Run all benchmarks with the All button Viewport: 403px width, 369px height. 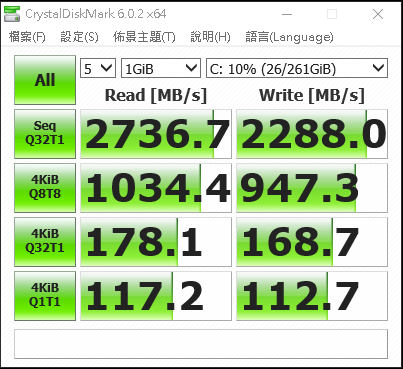click(x=45, y=80)
